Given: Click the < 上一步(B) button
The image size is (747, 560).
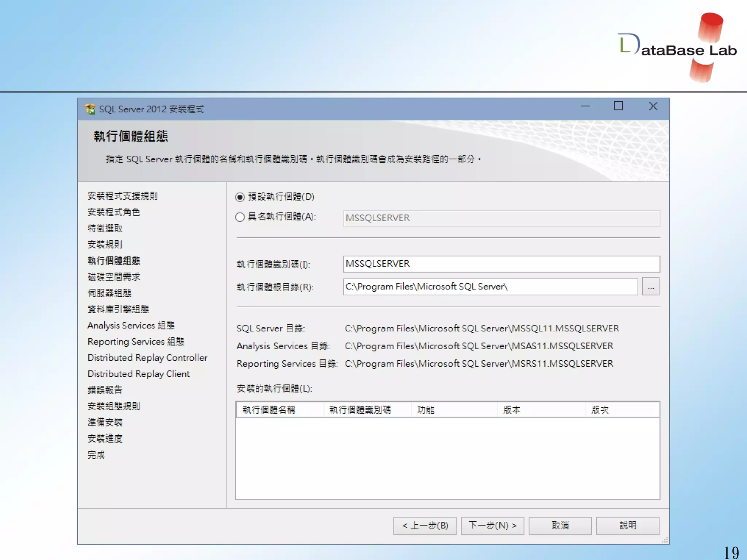Looking at the screenshot, I should [425, 526].
